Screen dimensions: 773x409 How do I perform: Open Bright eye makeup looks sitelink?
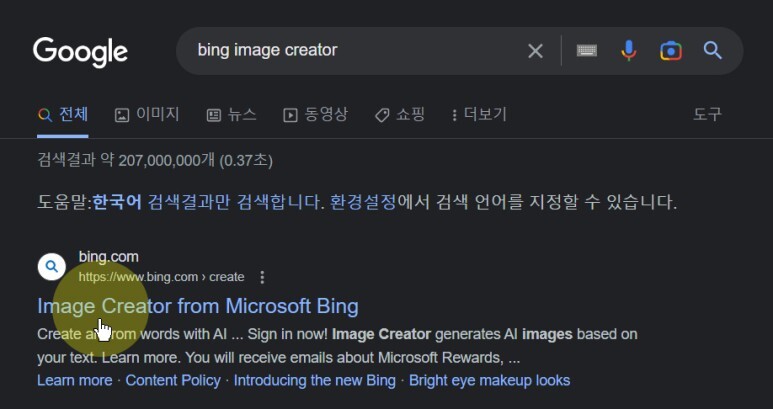tap(490, 380)
